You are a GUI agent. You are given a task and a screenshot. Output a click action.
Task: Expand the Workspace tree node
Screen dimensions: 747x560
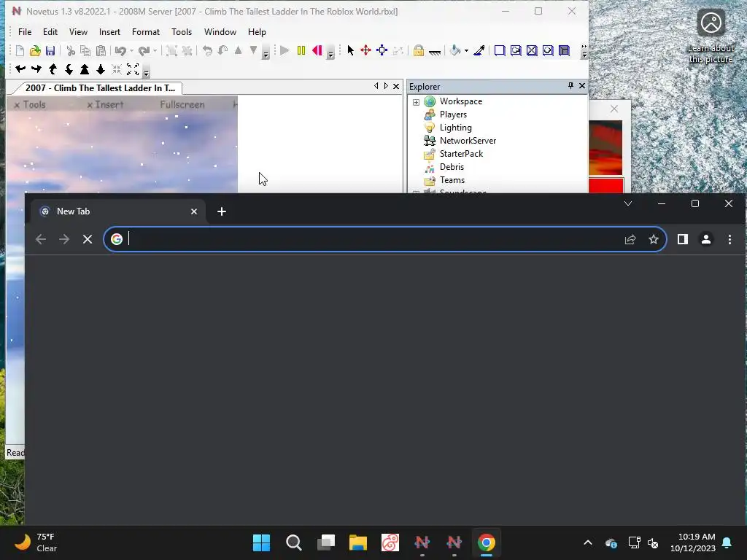tap(416, 102)
